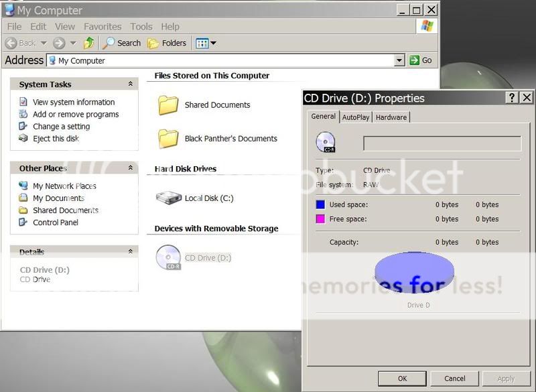Switch to the AutoPlay tab
The image size is (536, 392).
click(356, 117)
